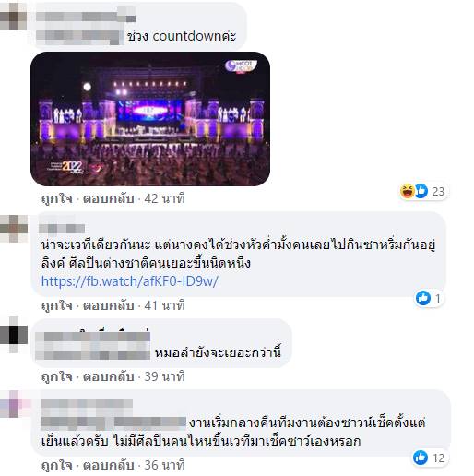Like the comment posted 36 minutes ago
Screen dimensions: 474x476
tap(57, 465)
